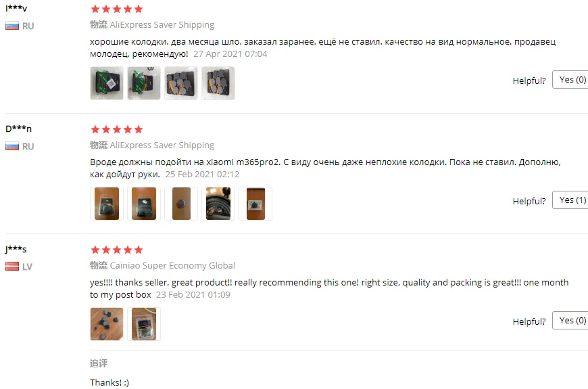Open brake pads photo in J***s's review
This screenshot has width=588, height=389.
pos(107,324)
